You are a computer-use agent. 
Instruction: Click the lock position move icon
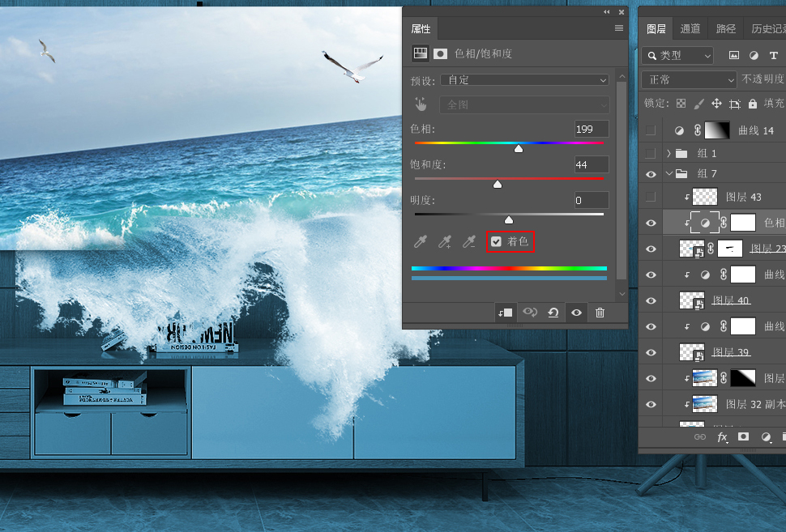(716, 104)
